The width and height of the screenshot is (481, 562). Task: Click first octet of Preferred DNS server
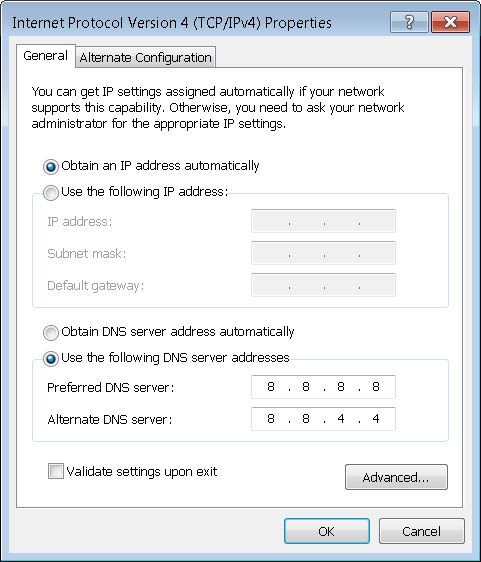pyautogui.click(x=271, y=387)
